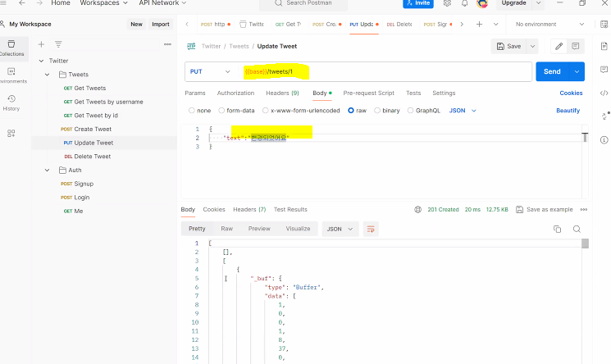611x364 pixels.
Task: Open the response JSON format dropdown
Action: tap(340, 230)
